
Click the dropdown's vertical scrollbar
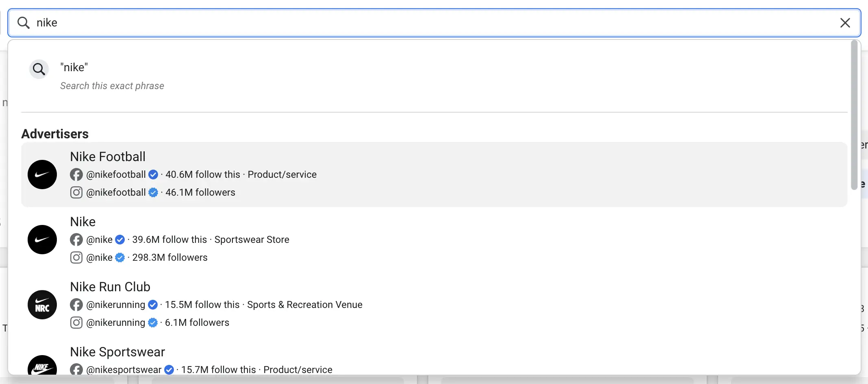(854, 115)
